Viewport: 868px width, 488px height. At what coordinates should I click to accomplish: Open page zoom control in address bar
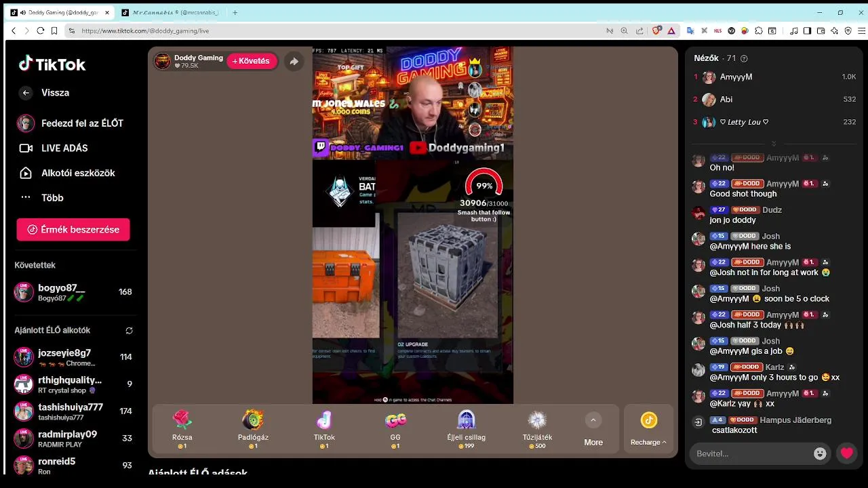click(625, 30)
